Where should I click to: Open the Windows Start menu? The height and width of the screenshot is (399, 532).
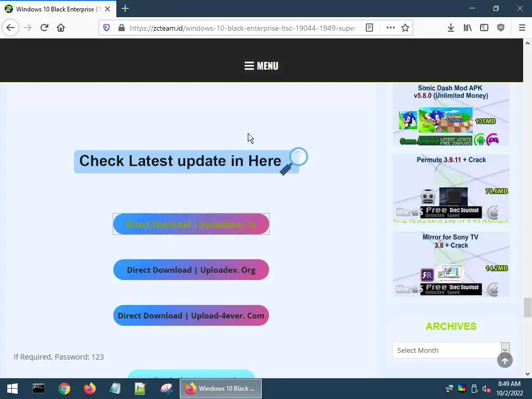(12, 389)
